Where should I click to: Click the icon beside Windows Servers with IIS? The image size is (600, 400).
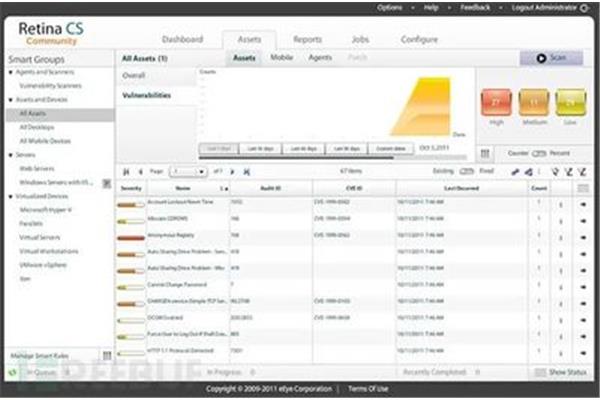coord(107,183)
